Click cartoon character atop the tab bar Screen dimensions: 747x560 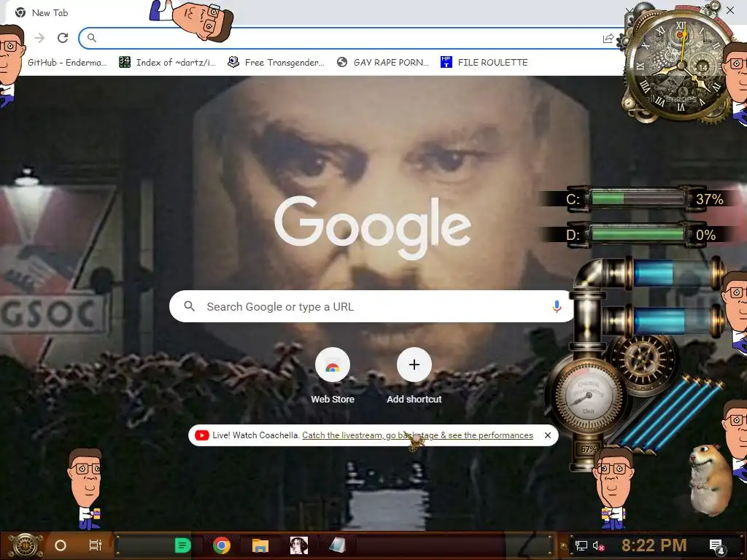pyautogui.click(x=192, y=20)
